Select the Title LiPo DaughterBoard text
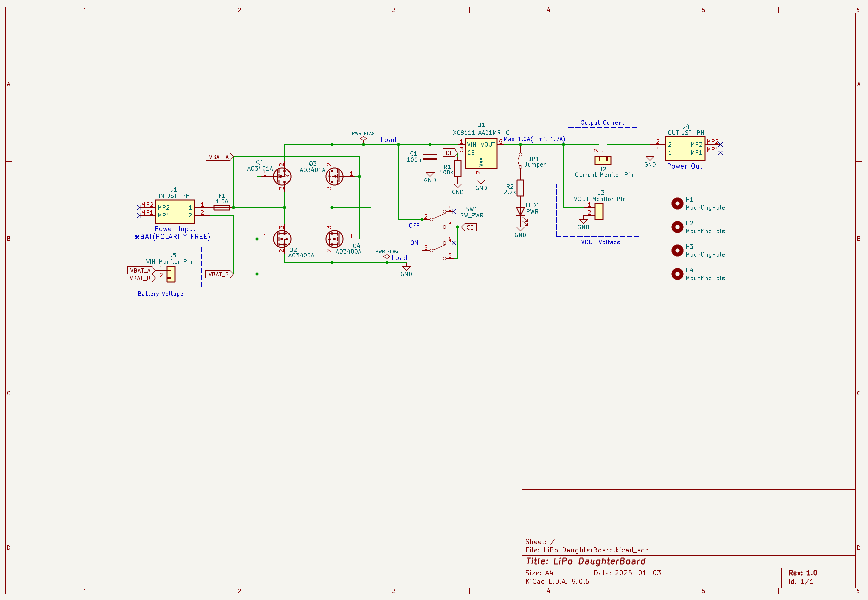The image size is (868, 600). [x=586, y=561]
